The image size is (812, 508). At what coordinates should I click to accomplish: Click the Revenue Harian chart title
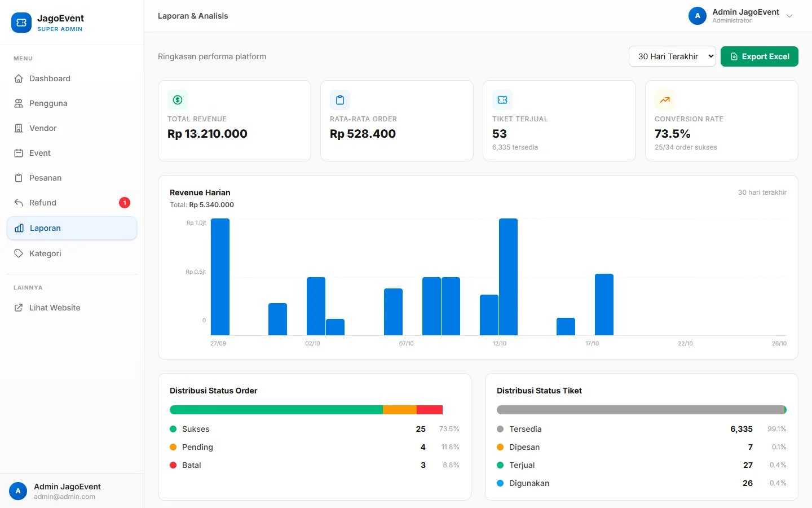click(200, 192)
